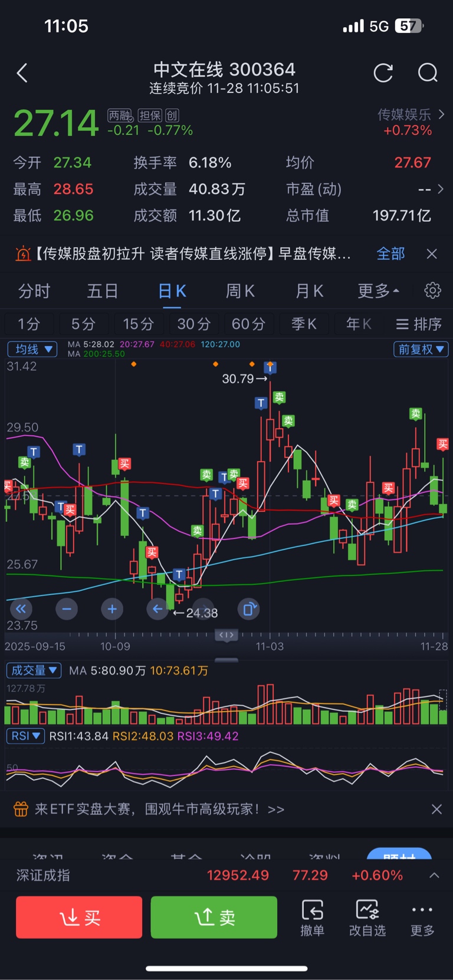Tap the rightmost green 卖 signal marker
This screenshot has width=453, height=980.
click(x=416, y=413)
